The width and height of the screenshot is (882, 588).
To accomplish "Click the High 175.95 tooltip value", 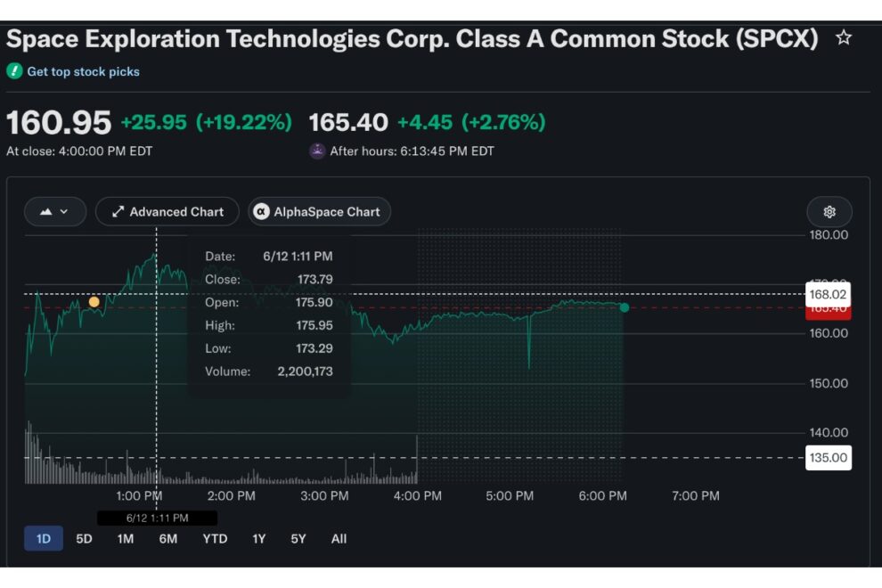I will [x=314, y=325].
